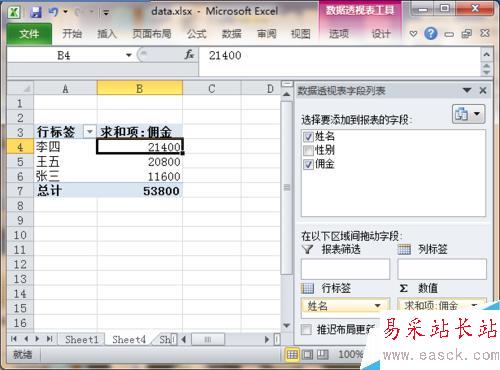500x370 pixels.
Task: Open the PivotTable 设计 tab
Action: pyautogui.click(x=381, y=34)
